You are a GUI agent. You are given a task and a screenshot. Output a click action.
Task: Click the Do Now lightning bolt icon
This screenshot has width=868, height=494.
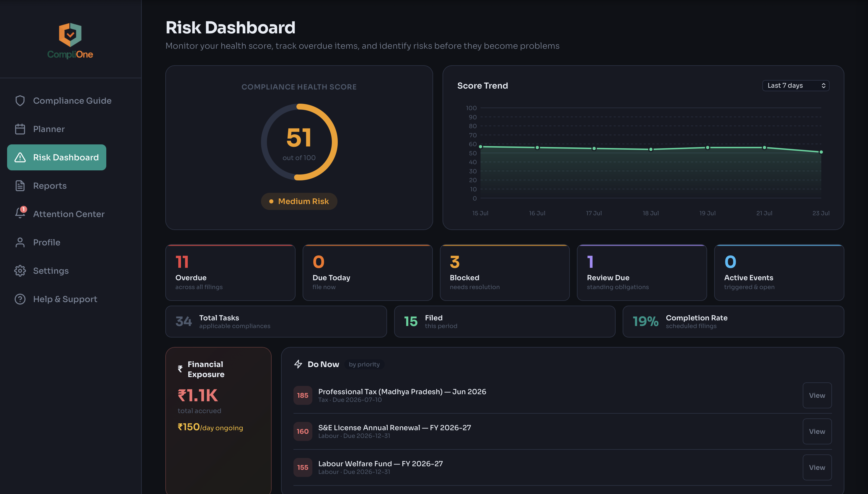pyautogui.click(x=298, y=364)
